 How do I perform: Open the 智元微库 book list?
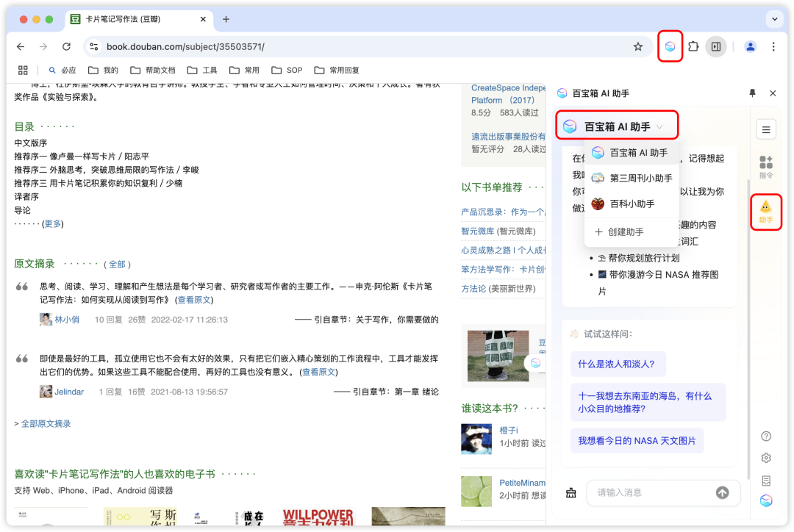pyautogui.click(x=478, y=231)
